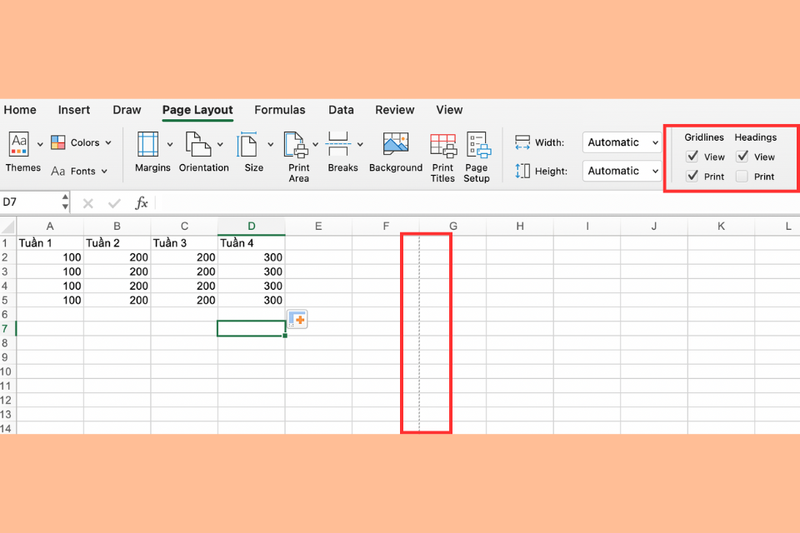The width and height of the screenshot is (800, 533).
Task: Select cell C4 with value 200
Action: pos(184,286)
